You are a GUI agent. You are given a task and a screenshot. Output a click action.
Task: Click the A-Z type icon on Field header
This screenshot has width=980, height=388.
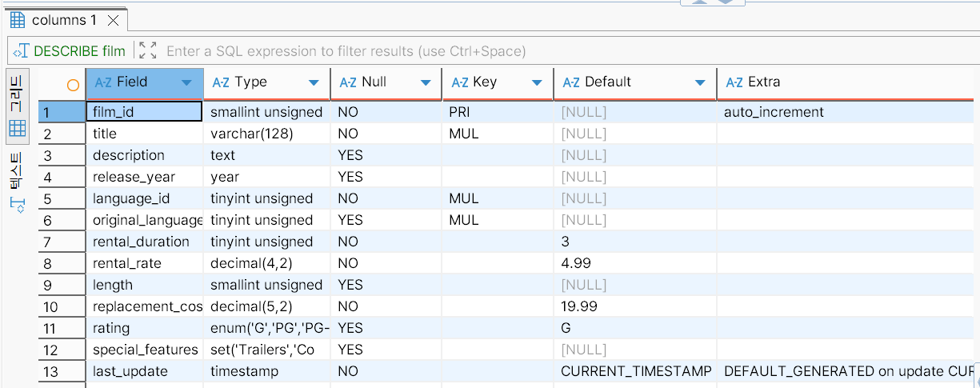pos(103,82)
